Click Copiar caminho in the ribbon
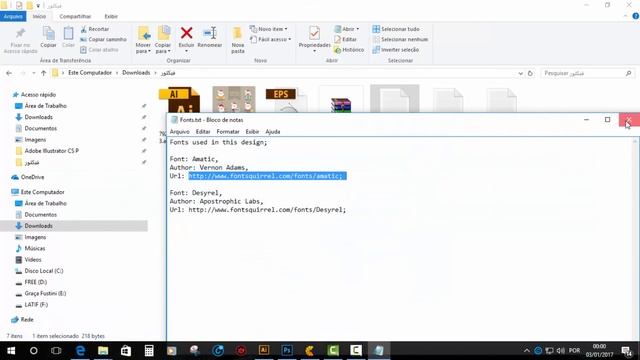Viewport: 640px width, 360px height. click(x=103, y=40)
